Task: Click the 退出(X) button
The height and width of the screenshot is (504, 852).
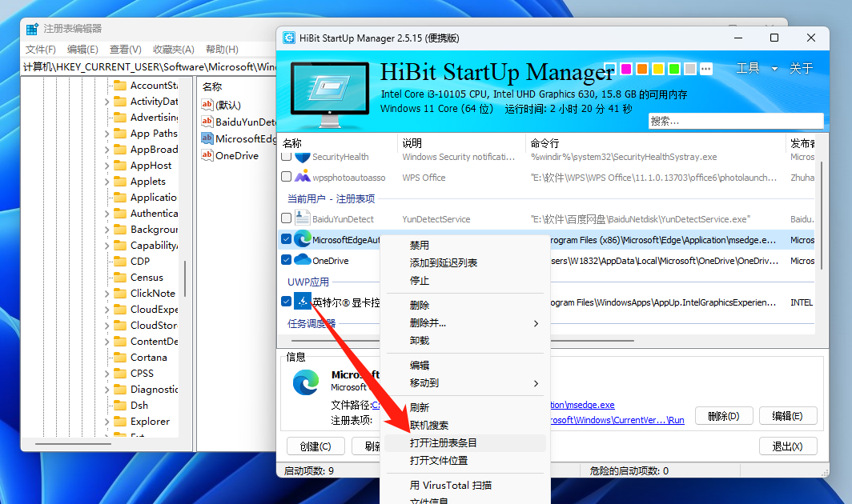Action: coord(787,446)
